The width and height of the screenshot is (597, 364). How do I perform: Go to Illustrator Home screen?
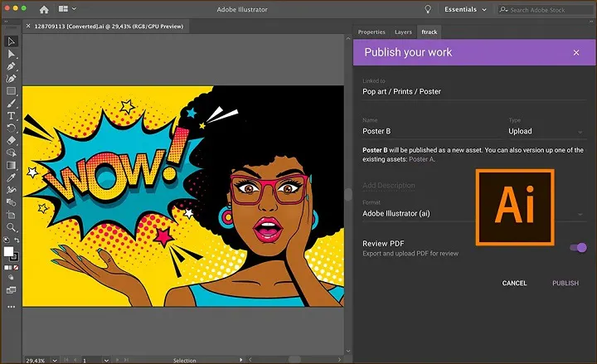(x=44, y=9)
